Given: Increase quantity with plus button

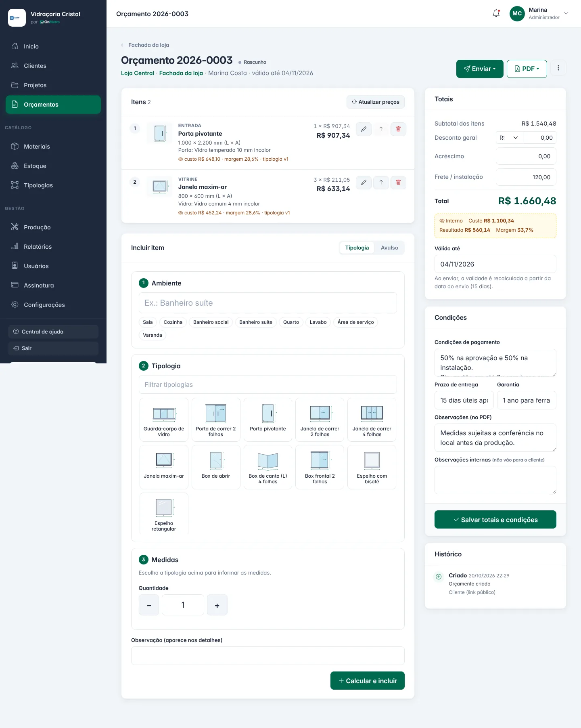Looking at the screenshot, I should pos(217,605).
